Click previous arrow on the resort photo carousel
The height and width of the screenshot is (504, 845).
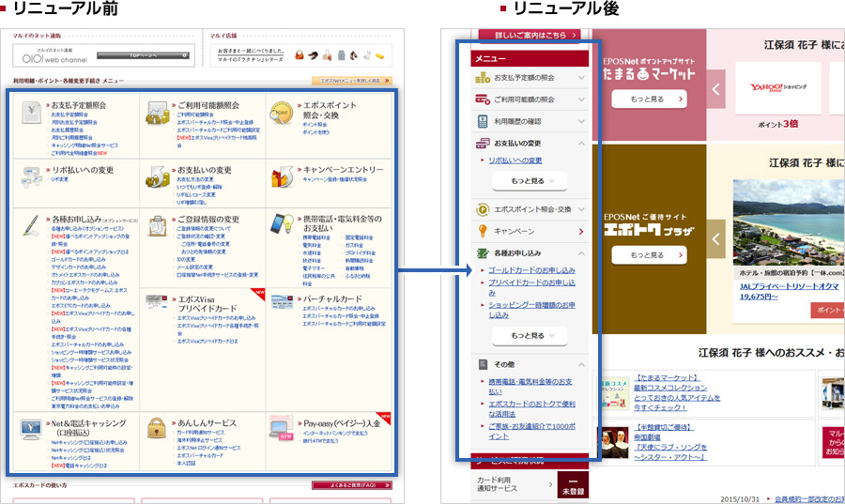point(715,238)
